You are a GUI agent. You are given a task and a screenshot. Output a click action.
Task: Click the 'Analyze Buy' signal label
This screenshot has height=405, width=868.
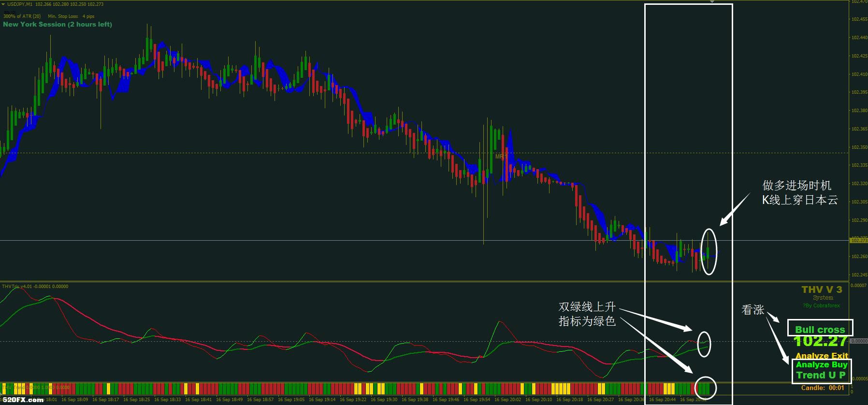822,365
